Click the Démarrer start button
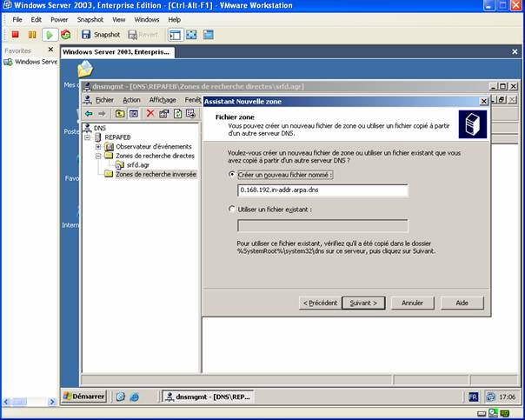 click(x=84, y=397)
